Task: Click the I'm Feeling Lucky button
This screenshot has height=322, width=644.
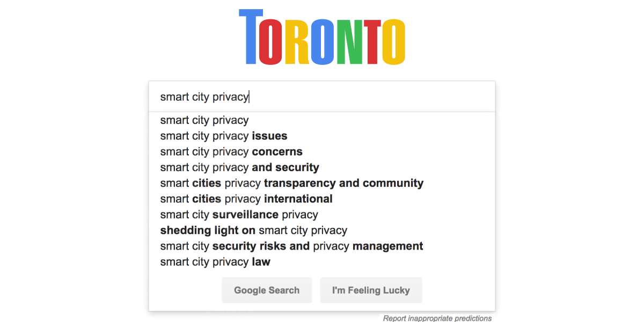Action: tap(371, 290)
